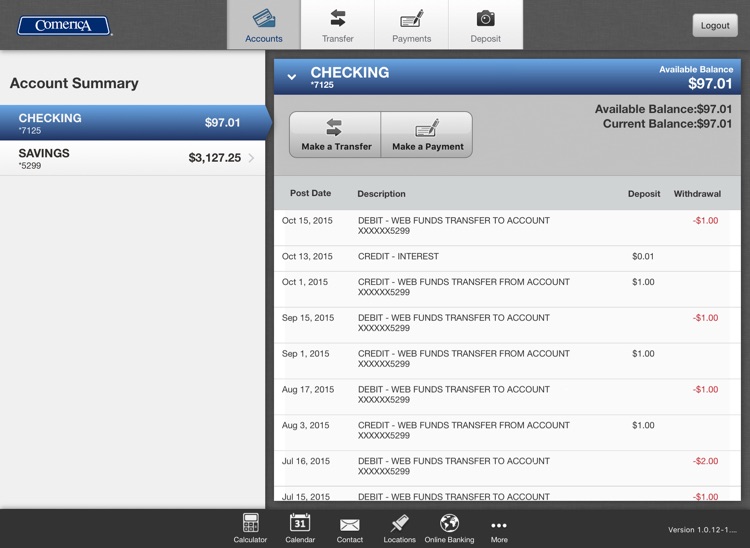
Task: Select the Oct 15, 2015 transaction
Action: point(507,228)
